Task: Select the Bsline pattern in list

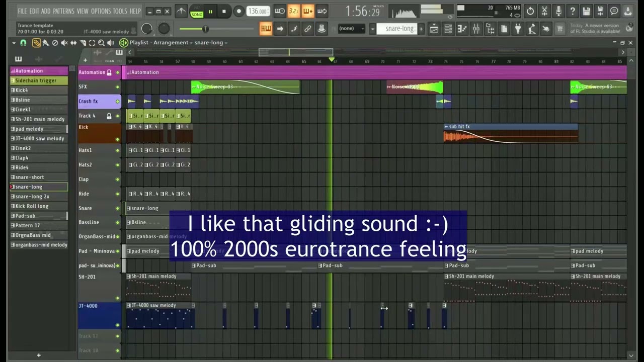Action: coord(39,100)
